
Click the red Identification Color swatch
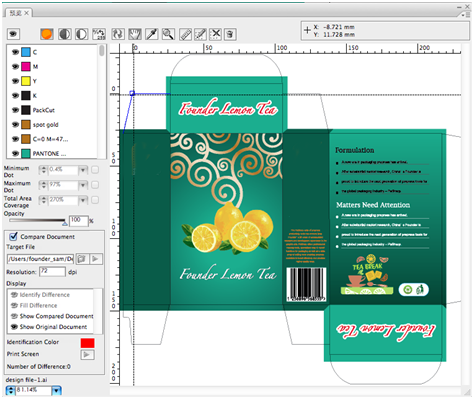(87, 343)
